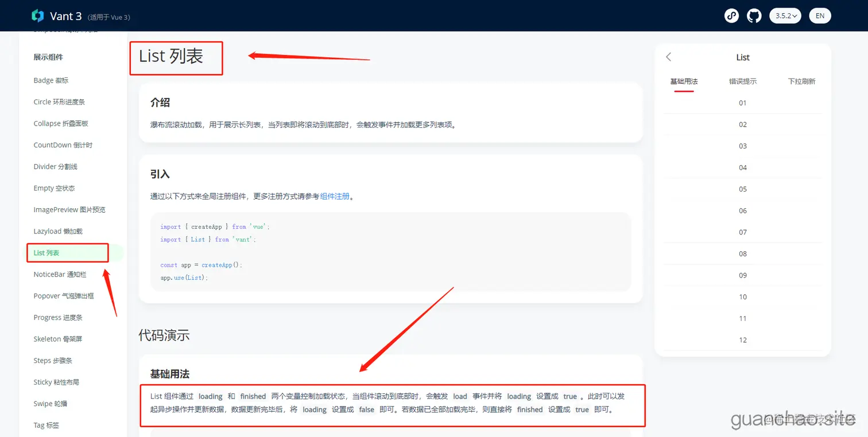Click list row 09 in simulator
This screenshot has height=437, width=868.
[743, 275]
